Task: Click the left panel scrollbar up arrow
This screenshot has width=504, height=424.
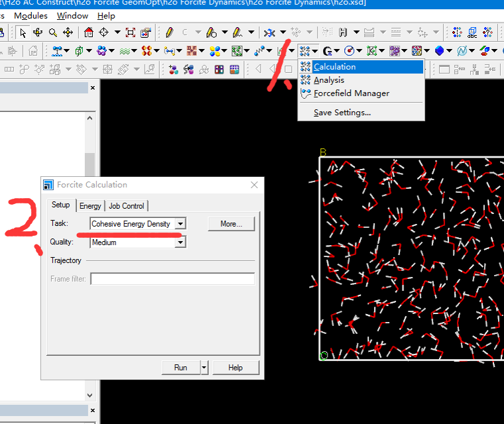Action: (90, 118)
